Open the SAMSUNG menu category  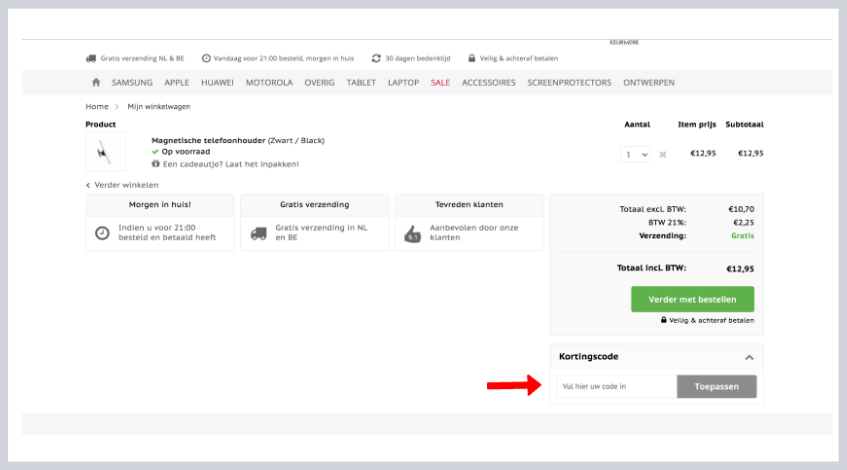click(x=132, y=82)
